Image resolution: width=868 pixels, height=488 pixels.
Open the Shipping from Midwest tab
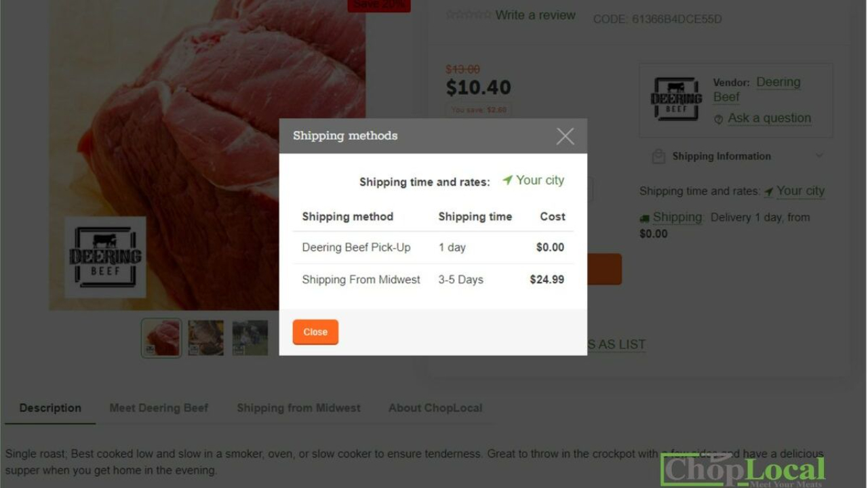(x=298, y=408)
